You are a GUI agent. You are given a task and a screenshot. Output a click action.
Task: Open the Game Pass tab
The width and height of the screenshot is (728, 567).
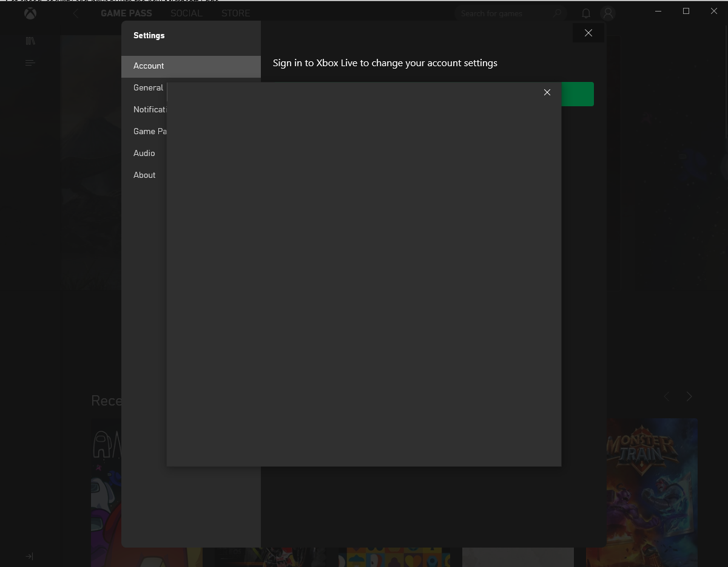point(126,13)
